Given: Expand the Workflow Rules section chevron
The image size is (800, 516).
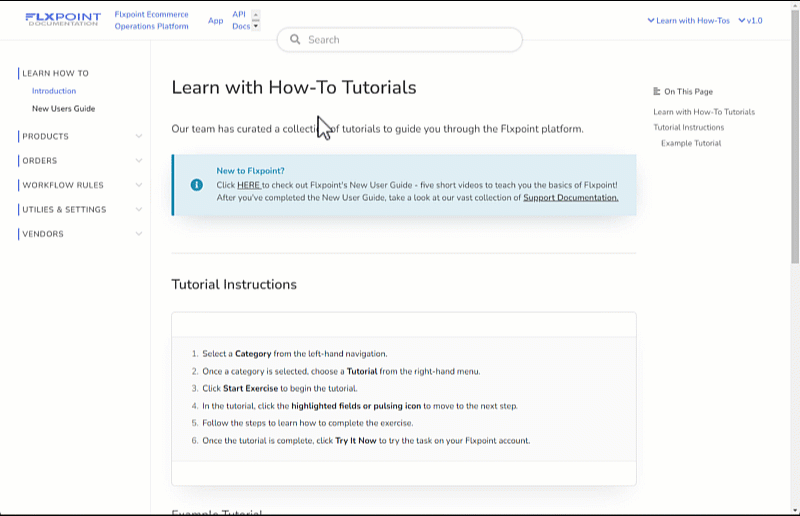Looking at the screenshot, I should point(139,185).
